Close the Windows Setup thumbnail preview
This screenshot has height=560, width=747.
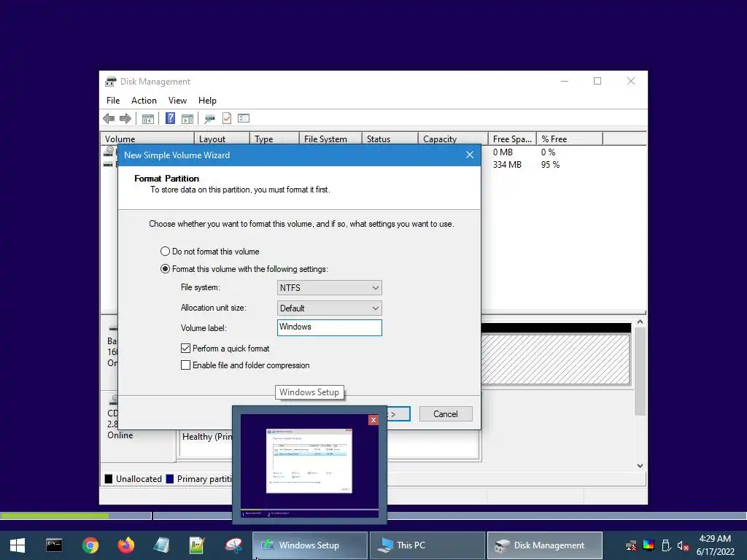pos(373,420)
